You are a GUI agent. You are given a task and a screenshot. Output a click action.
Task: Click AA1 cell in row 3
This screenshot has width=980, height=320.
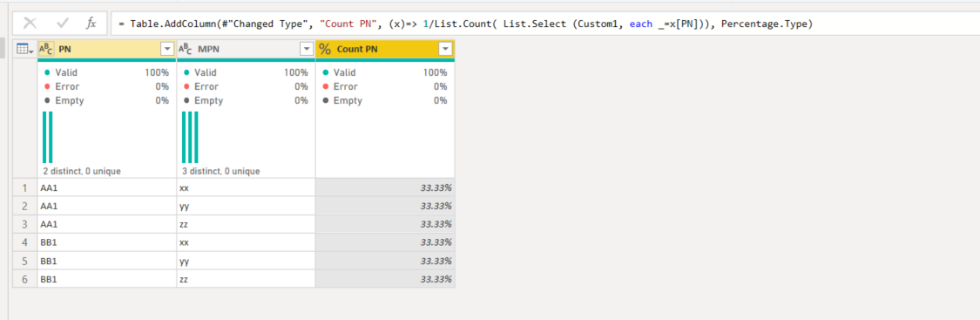point(107,224)
